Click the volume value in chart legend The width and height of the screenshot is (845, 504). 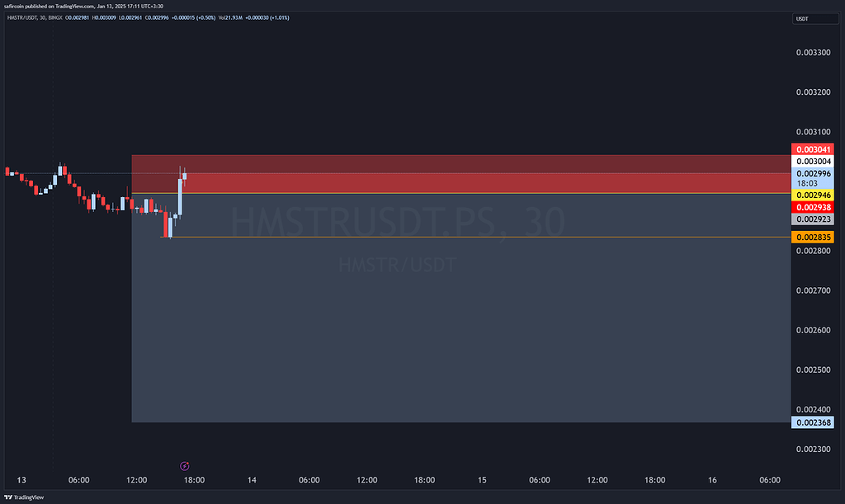[233, 18]
